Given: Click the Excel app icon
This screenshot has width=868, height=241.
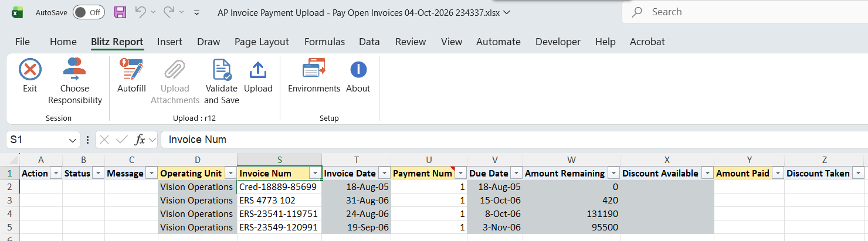Looking at the screenshot, I should click(x=18, y=12).
